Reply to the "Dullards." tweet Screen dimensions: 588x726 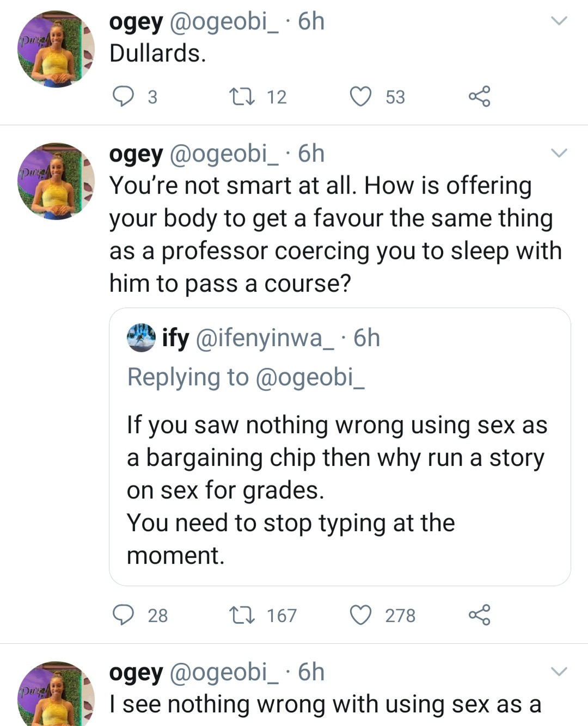[124, 96]
